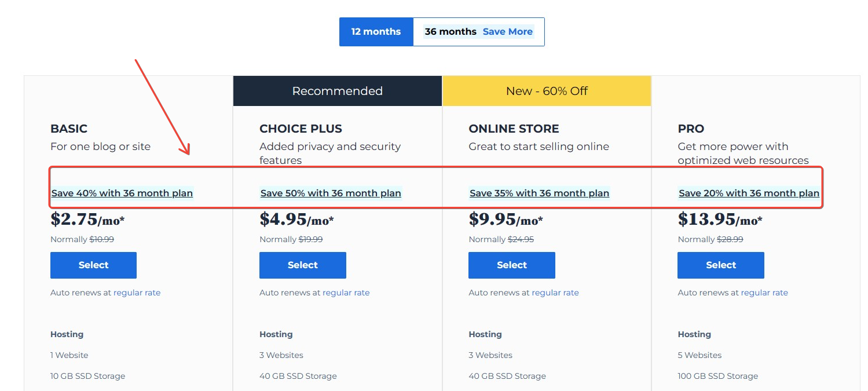Image resolution: width=868 pixels, height=391 pixels.
Task: Click the Recommended banner above CHOICE PLUS
Action: tap(337, 91)
